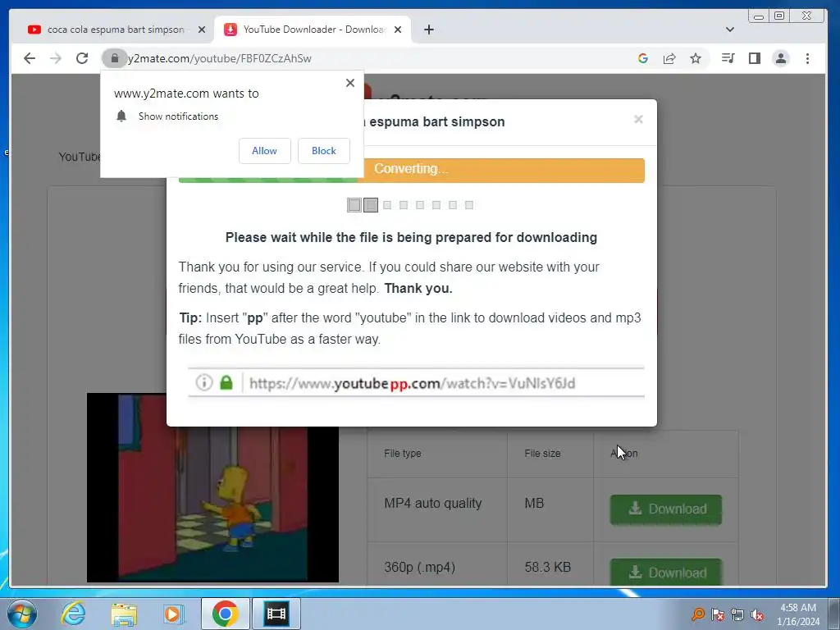Click the orange magnifier tray icon
The image size is (840, 630).
click(x=698, y=614)
